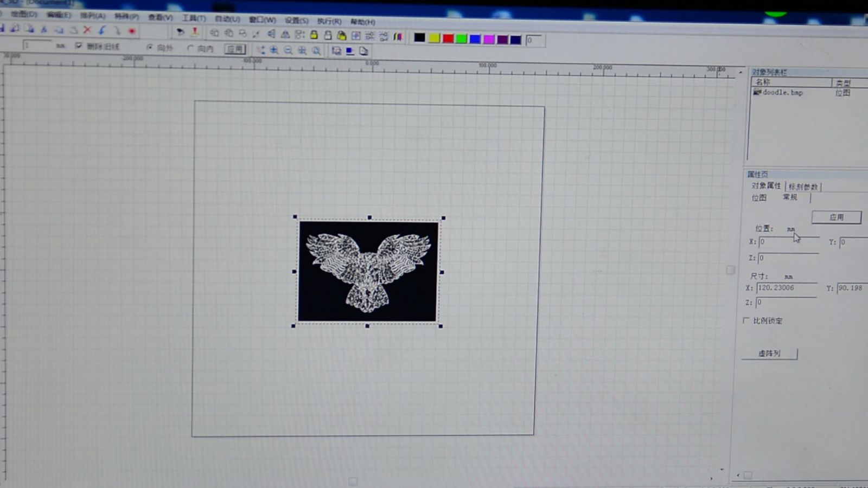Viewport: 868px width, 488px height.
Task: Check the 删除旧线 checkbox
Action: [x=79, y=46]
